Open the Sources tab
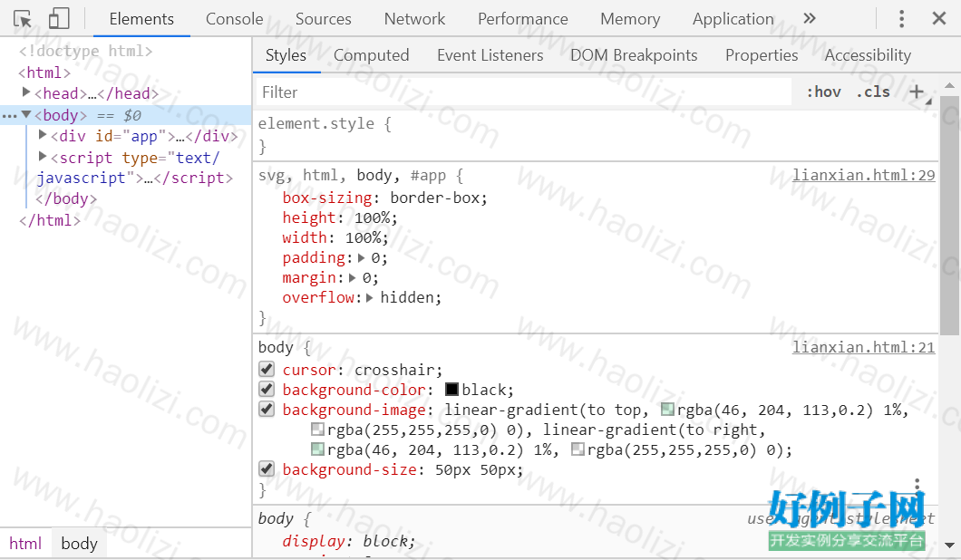The width and height of the screenshot is (961, 560). pos(323,19)
